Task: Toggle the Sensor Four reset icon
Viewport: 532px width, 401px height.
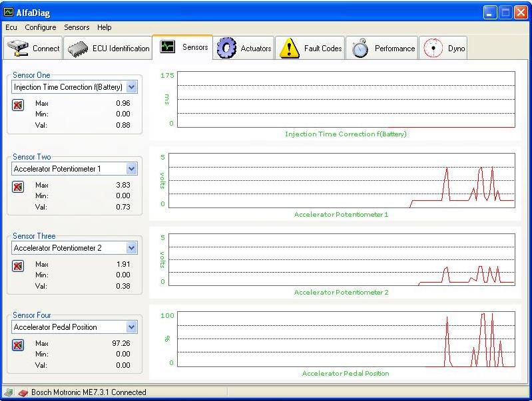Action: [x=18, y=344]
